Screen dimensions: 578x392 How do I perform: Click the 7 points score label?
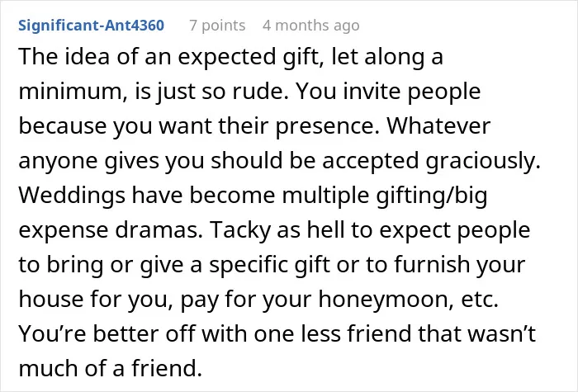[x=217, y=26]
